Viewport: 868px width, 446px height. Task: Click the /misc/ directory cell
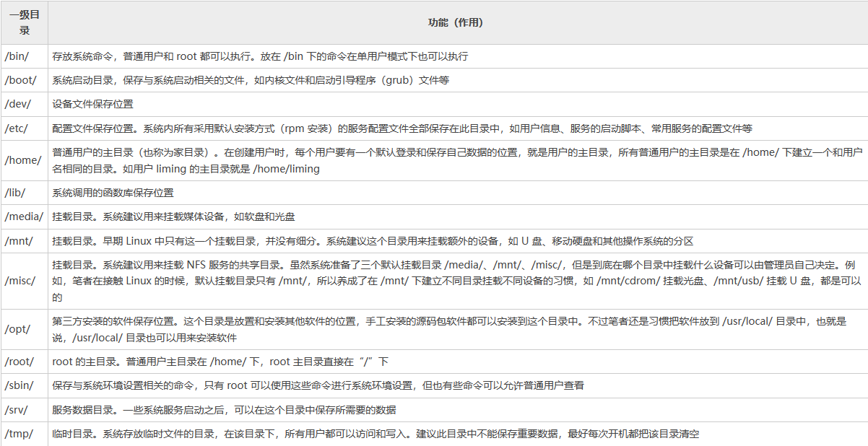[20, 281]
